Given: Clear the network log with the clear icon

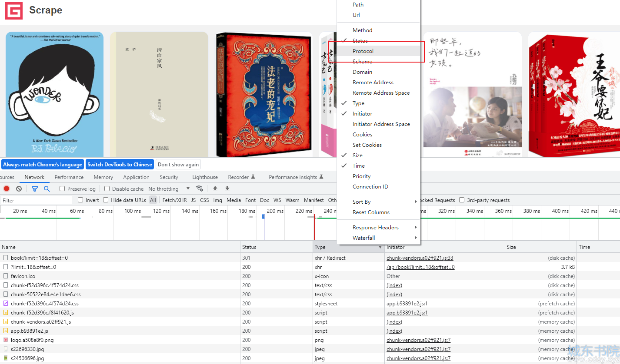Looking at the screenshot, I should 19,189.
